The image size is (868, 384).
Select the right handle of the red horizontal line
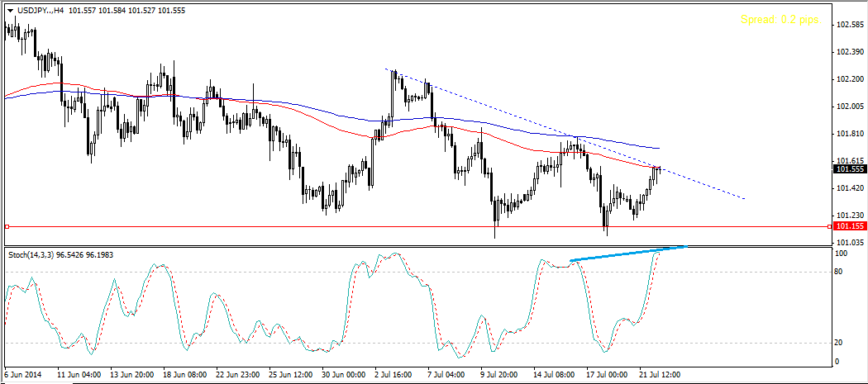click(828, 226)
